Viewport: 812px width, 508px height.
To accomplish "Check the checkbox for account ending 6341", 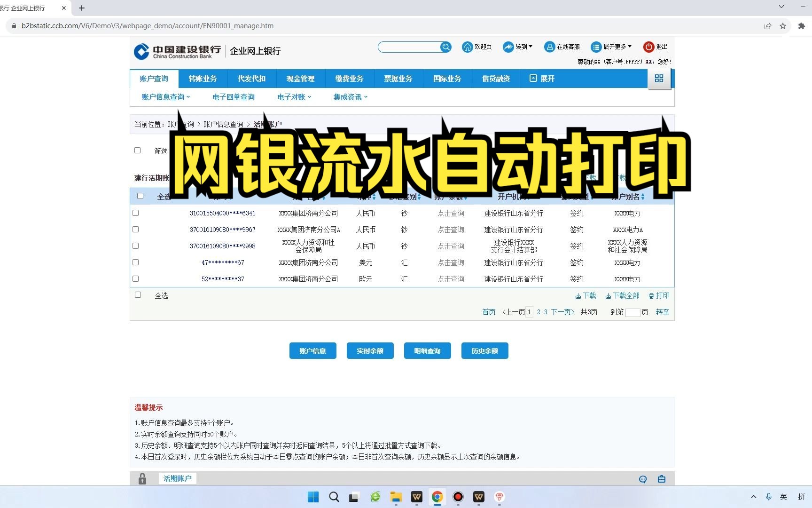I will point(135,213).
